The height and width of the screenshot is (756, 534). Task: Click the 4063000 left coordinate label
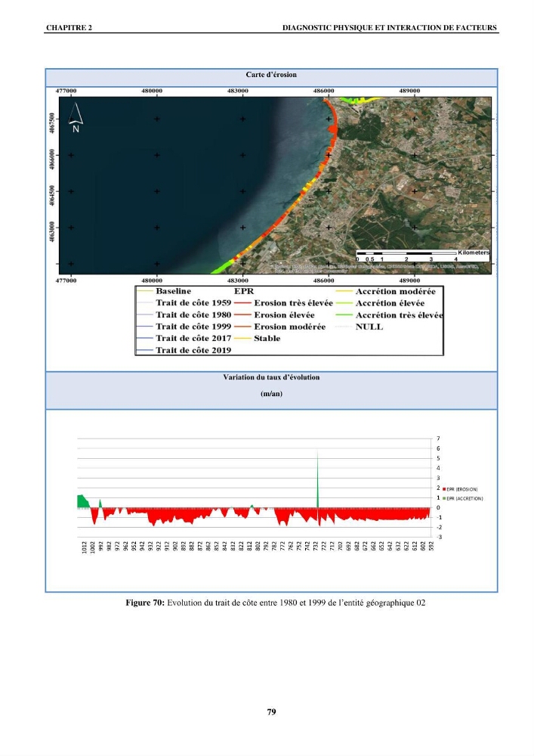point(52,231)
